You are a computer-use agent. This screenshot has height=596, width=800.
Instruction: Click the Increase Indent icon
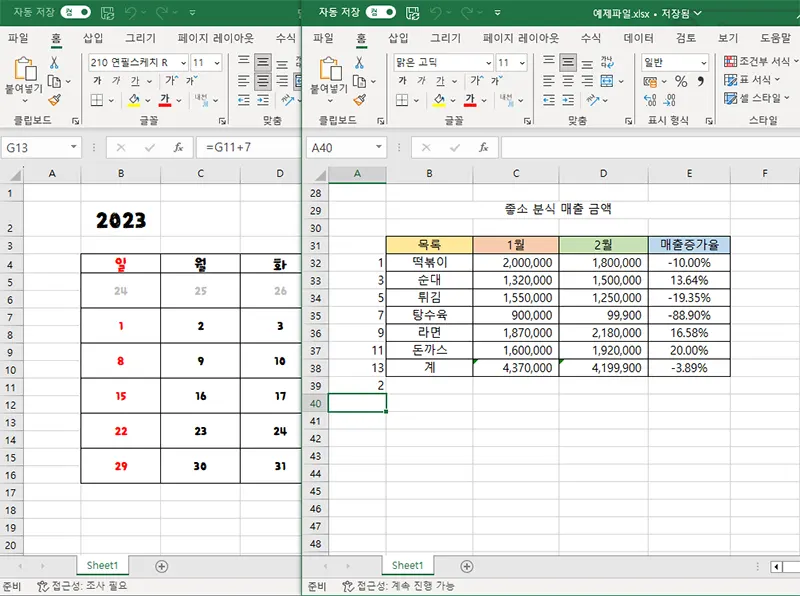click(566, 100)
